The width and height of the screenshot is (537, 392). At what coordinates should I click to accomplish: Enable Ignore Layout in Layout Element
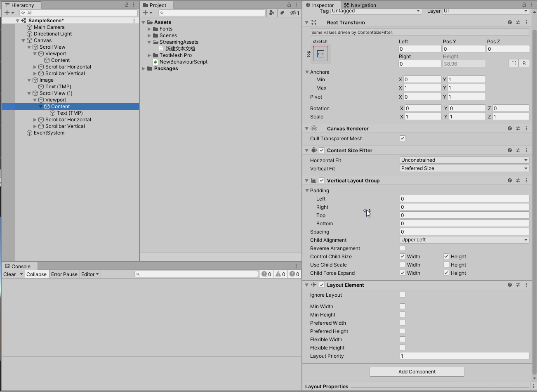(x=402, y=295)
